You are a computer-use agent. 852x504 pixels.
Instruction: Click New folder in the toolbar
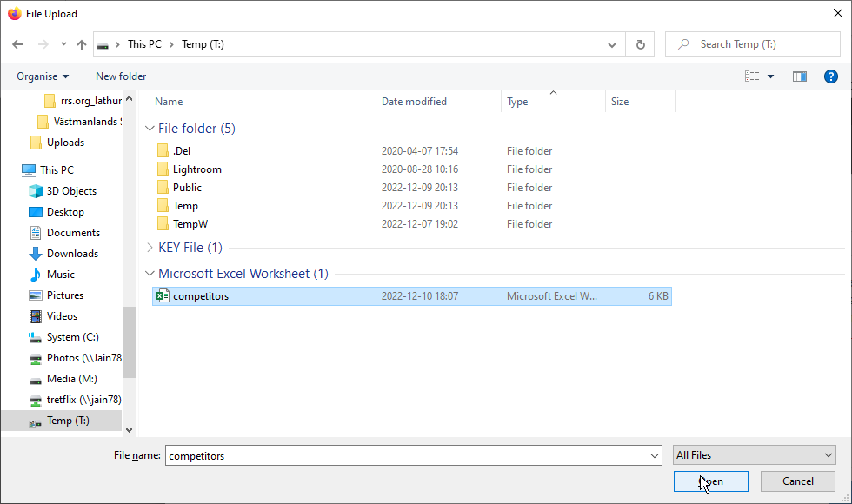(121, 76)
